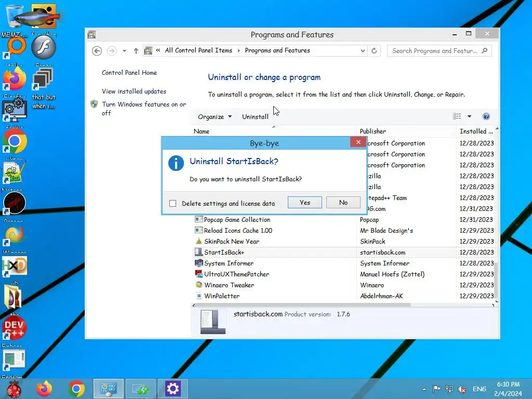Decline the uninstall with No
The image size is (532, 399).
click(343, 203)
